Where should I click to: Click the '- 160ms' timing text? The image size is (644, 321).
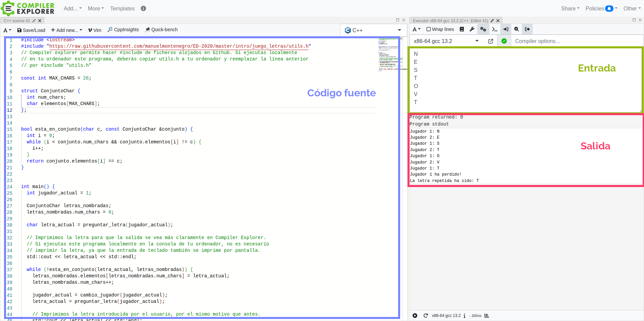click(475, 316)
